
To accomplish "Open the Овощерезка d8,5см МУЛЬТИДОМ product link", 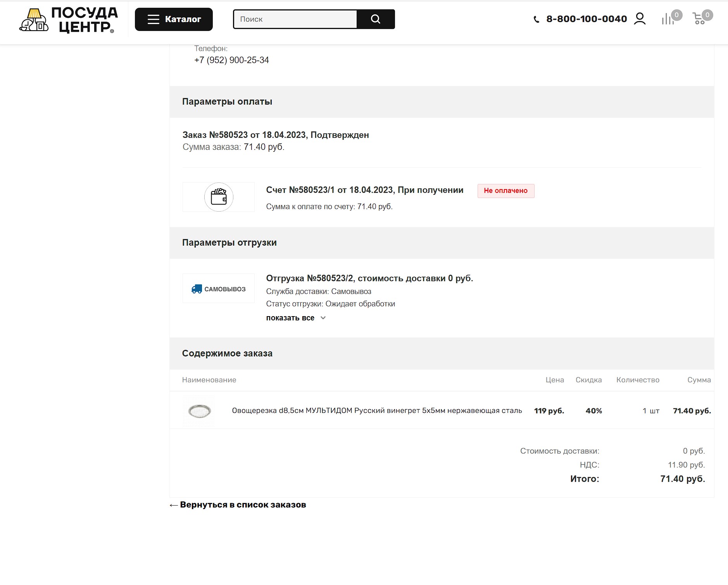I will pyautogui.click(x=377, y=411).
